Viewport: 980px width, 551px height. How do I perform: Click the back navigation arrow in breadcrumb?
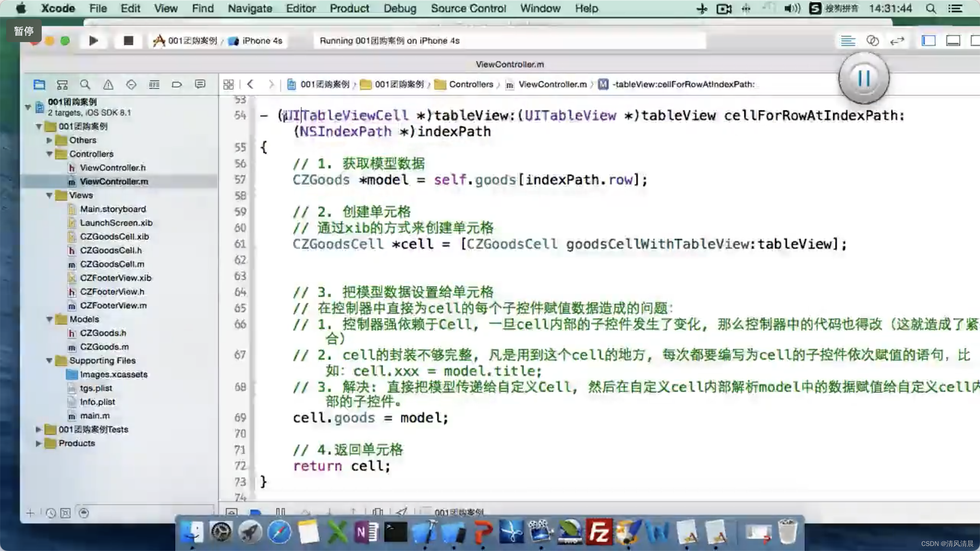tap(250, 83)
